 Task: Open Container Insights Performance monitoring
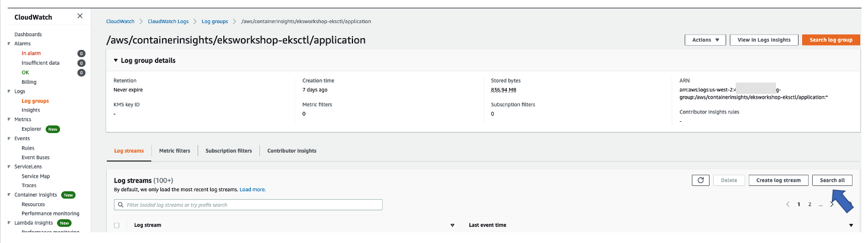pos(50,213)
